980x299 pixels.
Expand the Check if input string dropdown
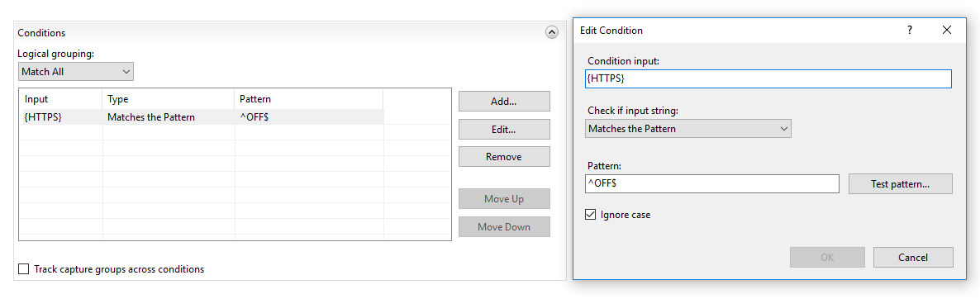(x=689, y=129)
